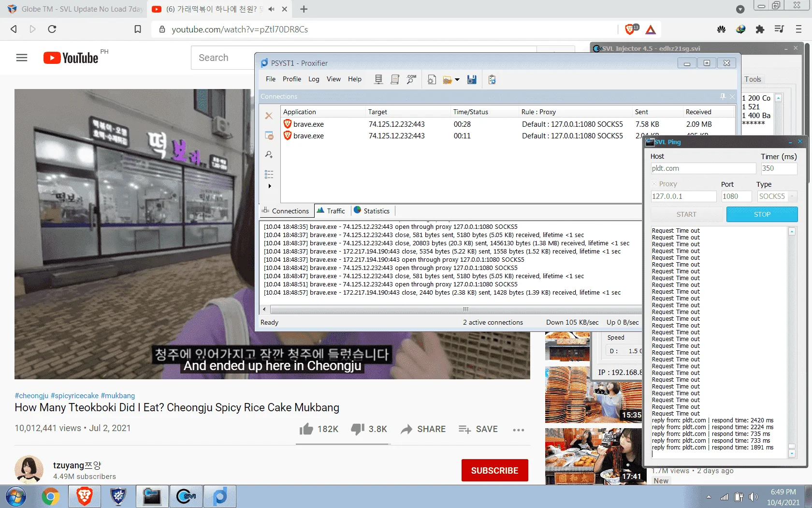Open Proxy Servers settings in Proxifier toolbar

point(378,79)
